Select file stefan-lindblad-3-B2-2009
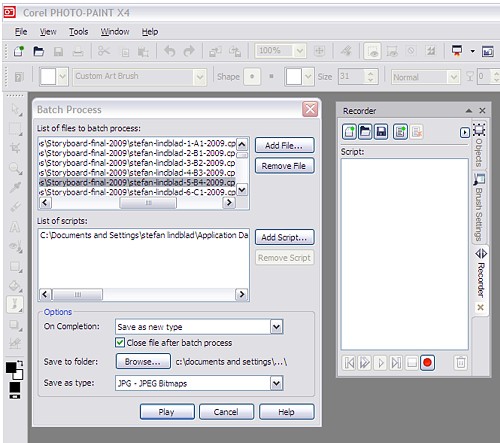The height and width of the screenshot is (443, 500). coord(137,163)
